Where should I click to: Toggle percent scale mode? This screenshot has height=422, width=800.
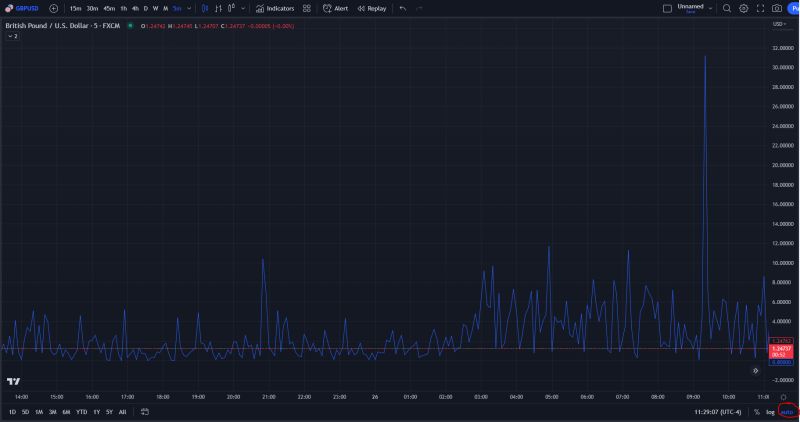[757, 412]
